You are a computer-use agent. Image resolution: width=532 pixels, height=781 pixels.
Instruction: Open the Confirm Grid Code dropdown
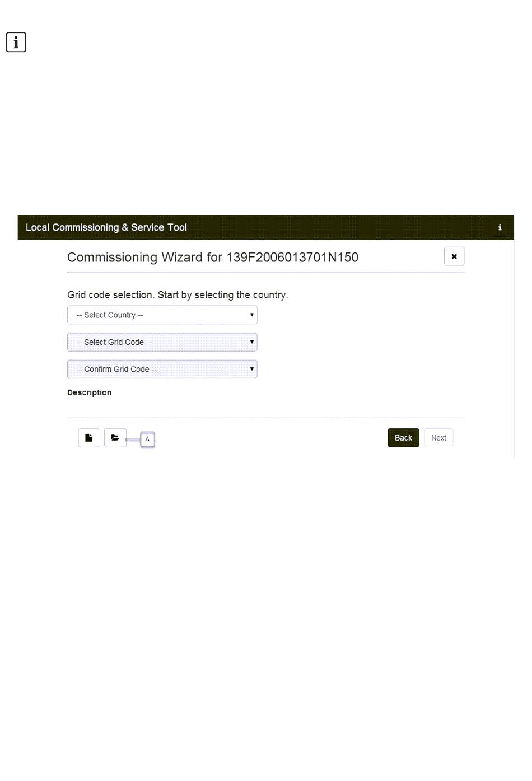[x=162, y=369]
